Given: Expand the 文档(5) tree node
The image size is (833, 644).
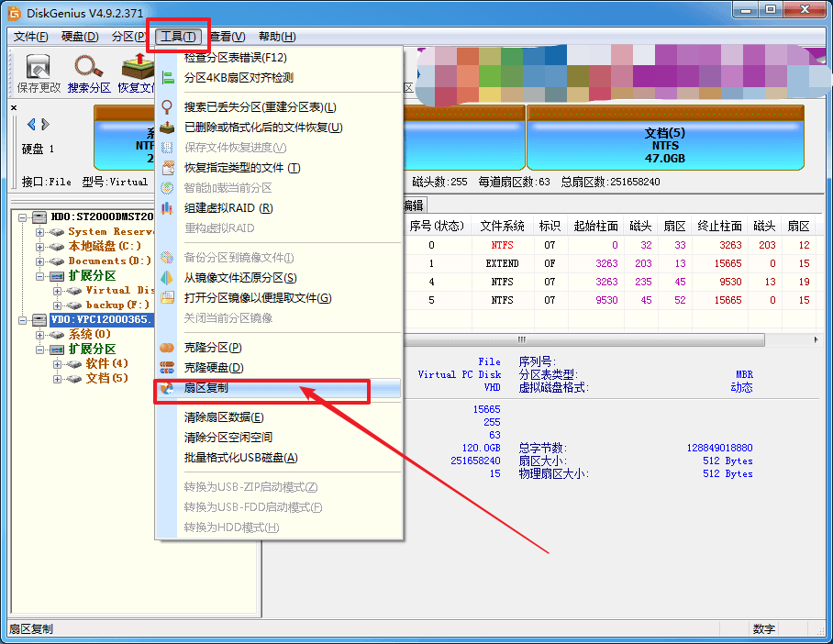Looking at the screenshot, I should [x=58, y=379].
